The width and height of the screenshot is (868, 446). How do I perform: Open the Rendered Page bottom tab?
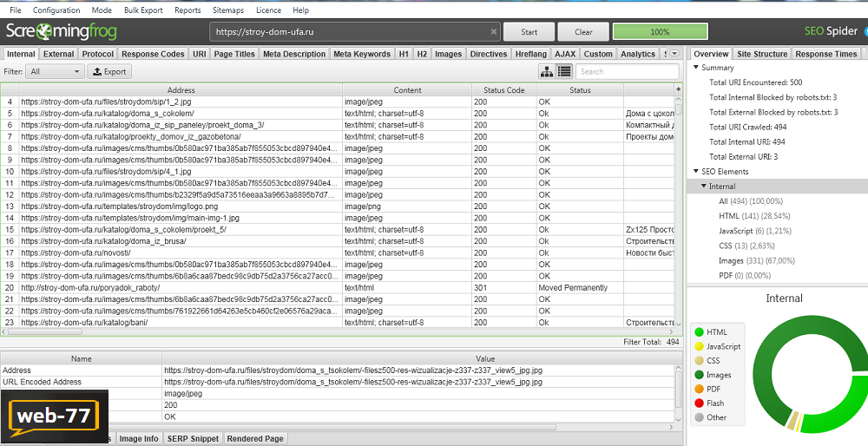tap(255, 438)
